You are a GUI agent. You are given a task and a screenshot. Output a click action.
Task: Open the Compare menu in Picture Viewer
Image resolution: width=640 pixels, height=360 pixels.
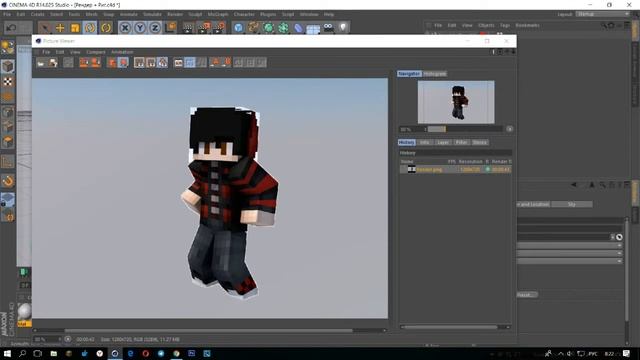96,52
